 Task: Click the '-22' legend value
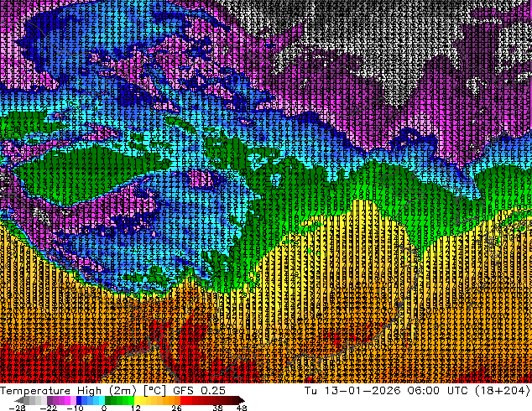[48, 408]
